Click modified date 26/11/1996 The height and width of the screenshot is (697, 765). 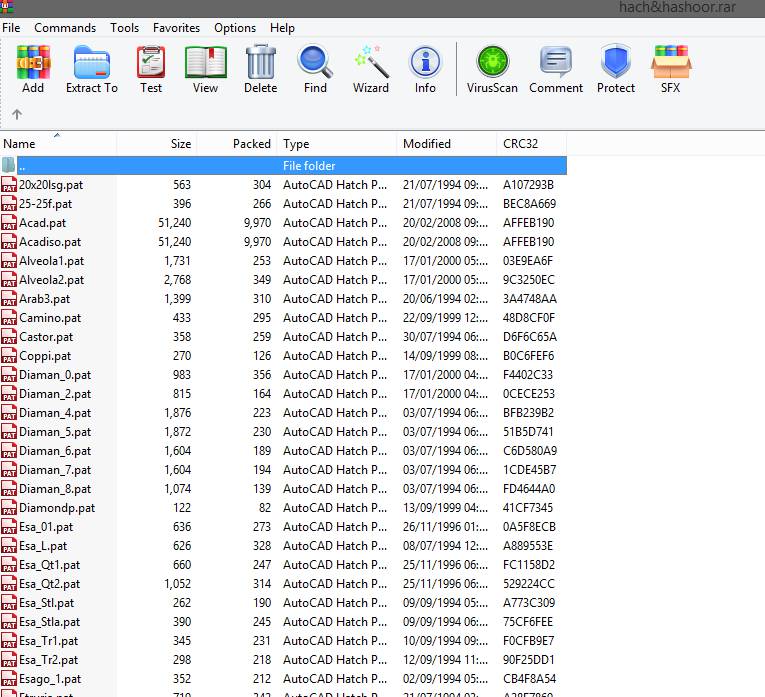(x=445, y=527)
